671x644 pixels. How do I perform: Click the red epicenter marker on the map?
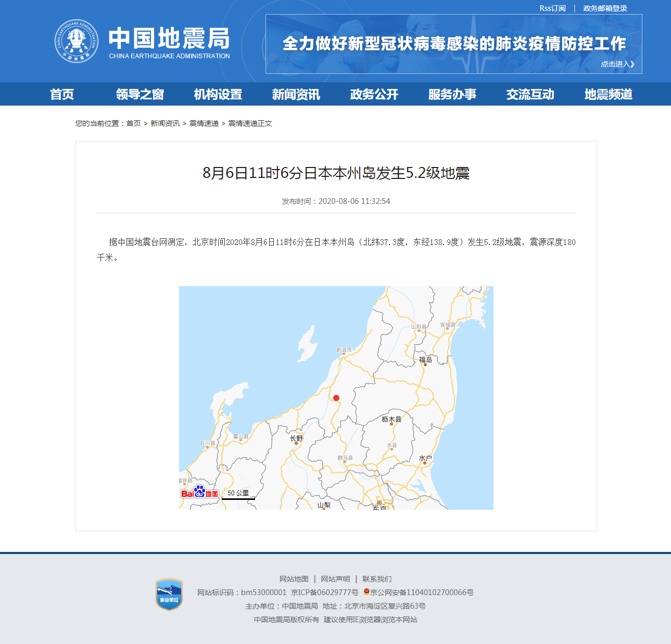(x=336, y=398)
